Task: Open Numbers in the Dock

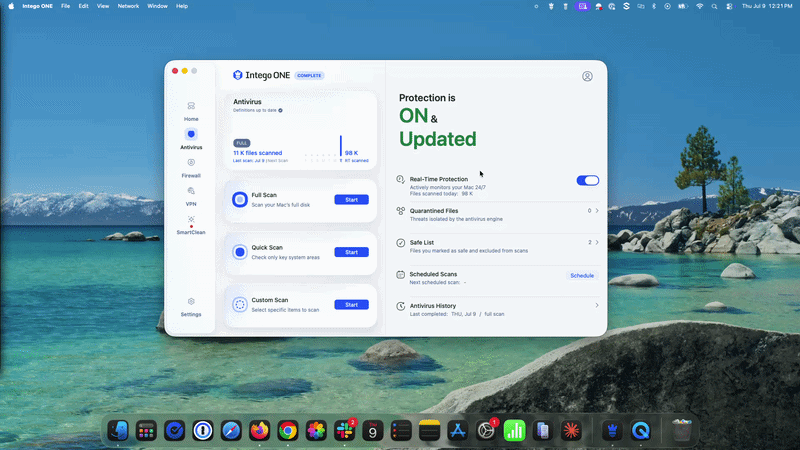Action: tap(514, 431)
